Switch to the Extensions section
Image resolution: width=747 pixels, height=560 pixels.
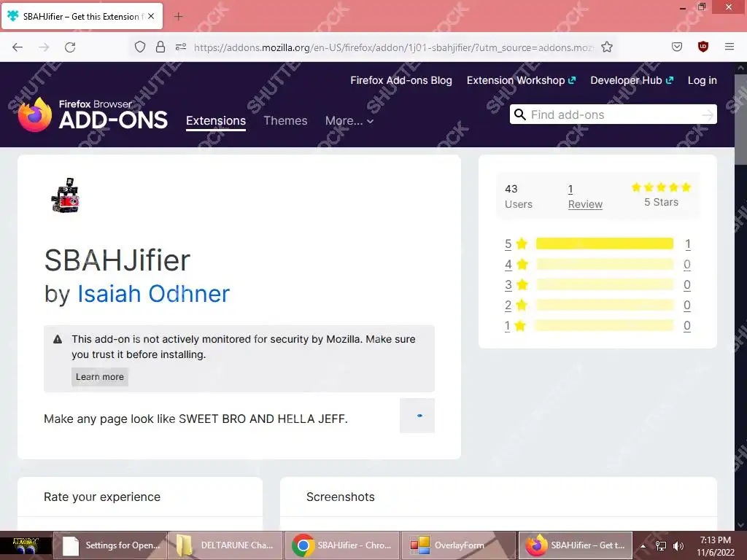pos(216,121)
